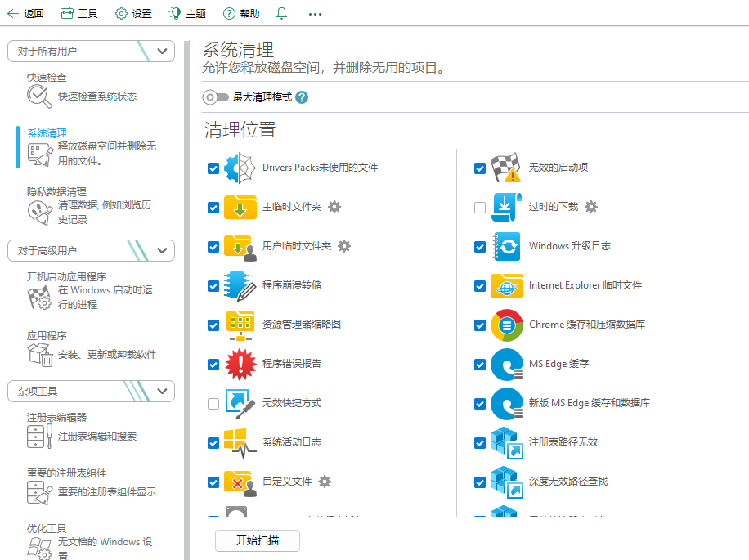Click the help icon beside 最大清理模式
The image size is (749, 560).
302,97
